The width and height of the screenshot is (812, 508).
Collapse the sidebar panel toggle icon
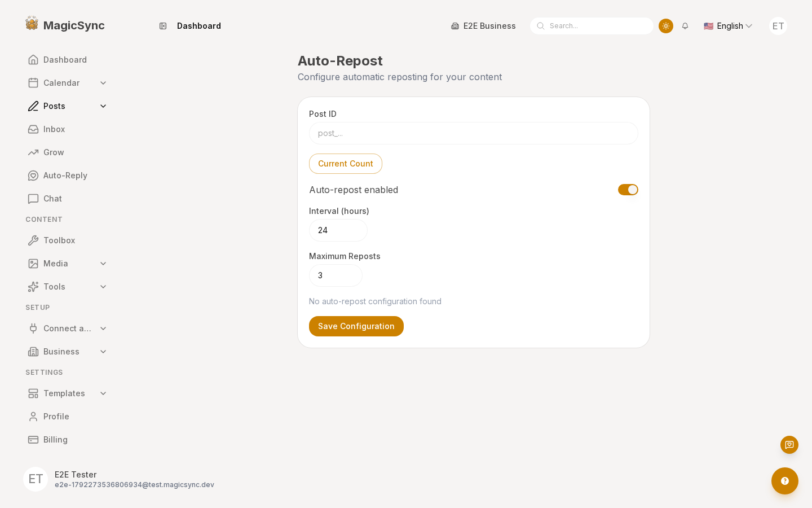163,26
